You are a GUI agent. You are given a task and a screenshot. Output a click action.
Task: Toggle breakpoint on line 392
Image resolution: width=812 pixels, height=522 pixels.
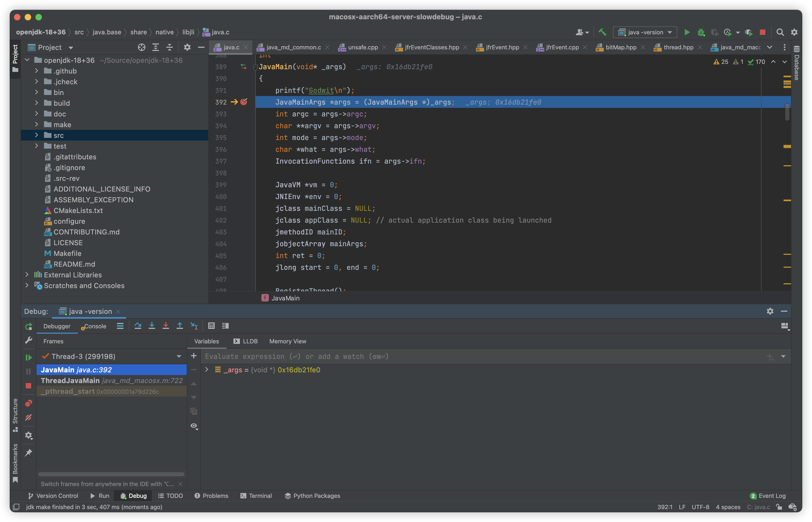[x=244, y=102]
